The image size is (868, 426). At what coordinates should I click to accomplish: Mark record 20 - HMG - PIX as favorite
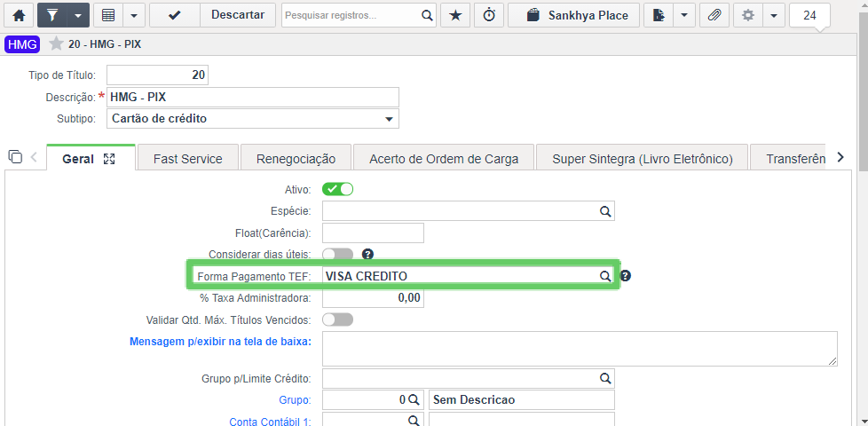coord(56,44)
